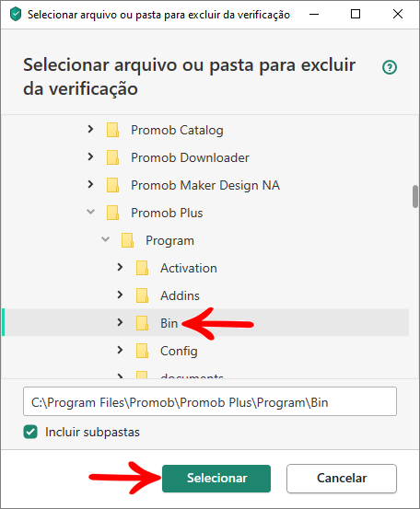This screenshot has height=509, width=420.
Task: Click the Activation folder icon
Action: click(142, 268)
